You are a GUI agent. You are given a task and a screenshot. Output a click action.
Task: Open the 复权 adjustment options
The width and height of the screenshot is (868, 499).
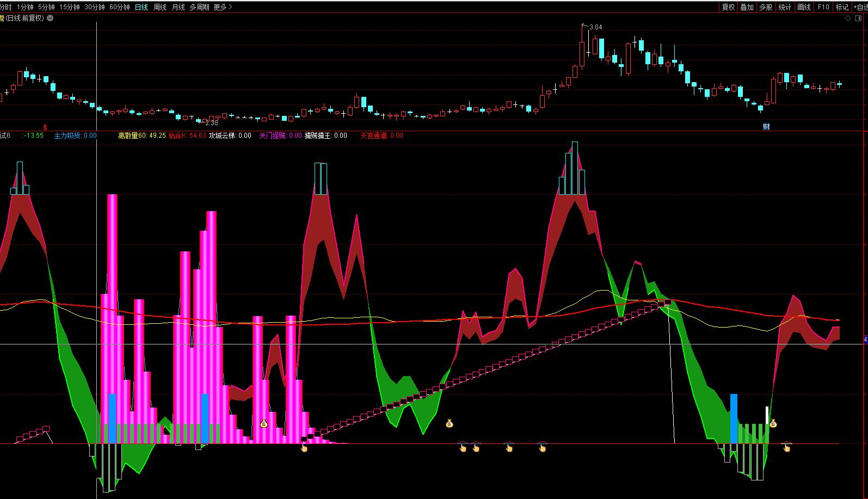coord(728,7)
